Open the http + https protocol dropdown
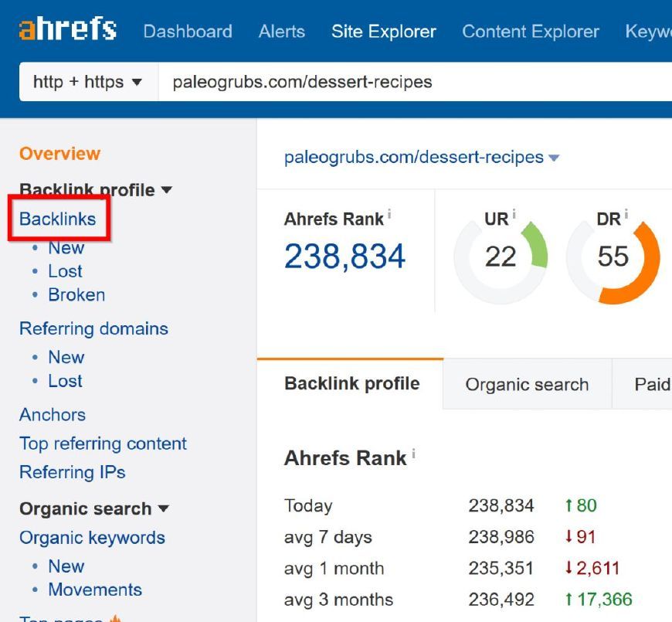This screenshot has height=622, width=672. (88, 81)
